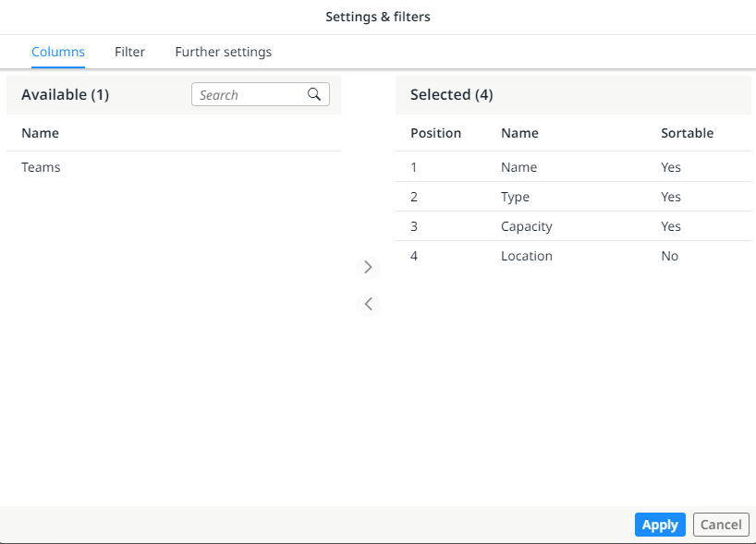This screenshot has height=544, width=756.
Task: Switch to the Filter tab
Action: pos(129,52)
